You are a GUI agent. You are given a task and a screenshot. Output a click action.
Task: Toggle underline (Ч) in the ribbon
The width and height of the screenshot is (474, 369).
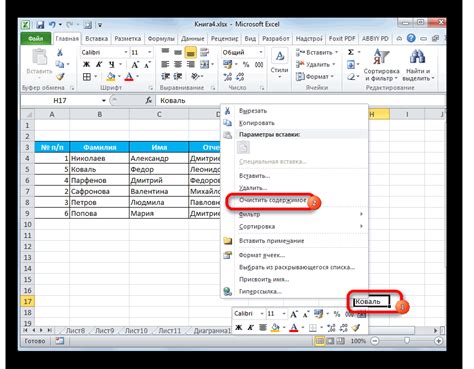point(112,64)
